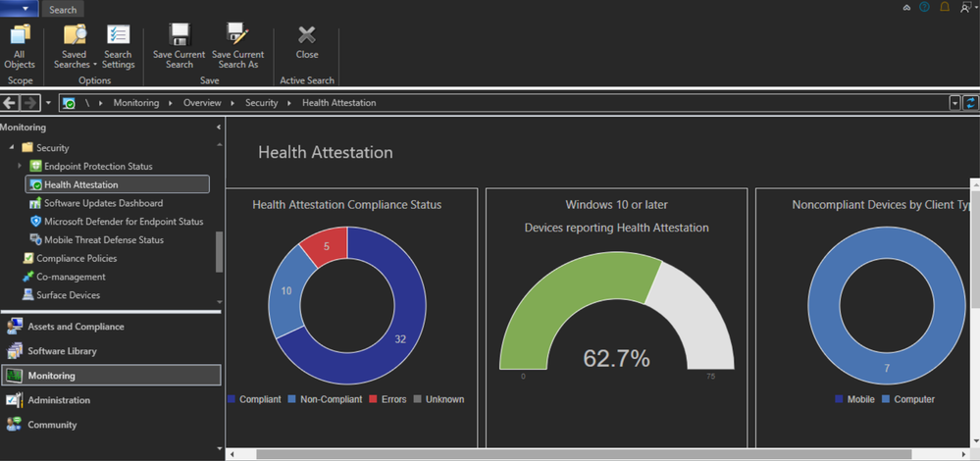Open Help with the question mark
Viewport: 980px width, 461px height.
click(925, 8)
